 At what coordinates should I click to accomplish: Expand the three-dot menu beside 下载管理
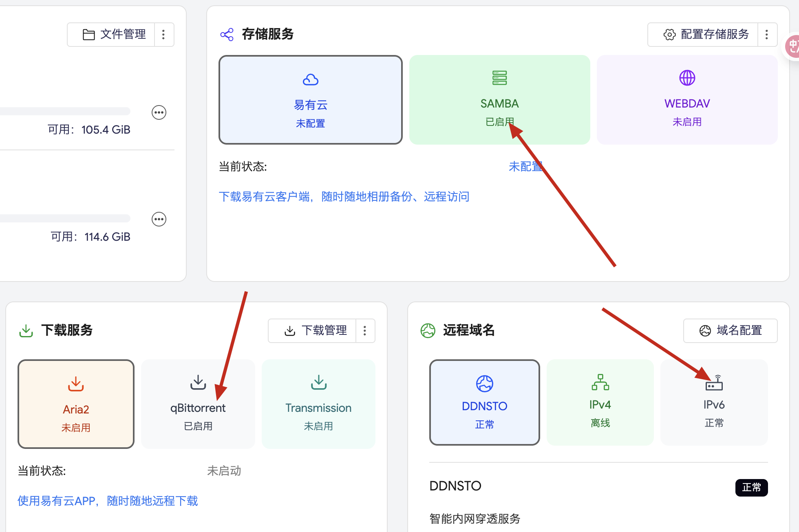click(x=365, y=330)
